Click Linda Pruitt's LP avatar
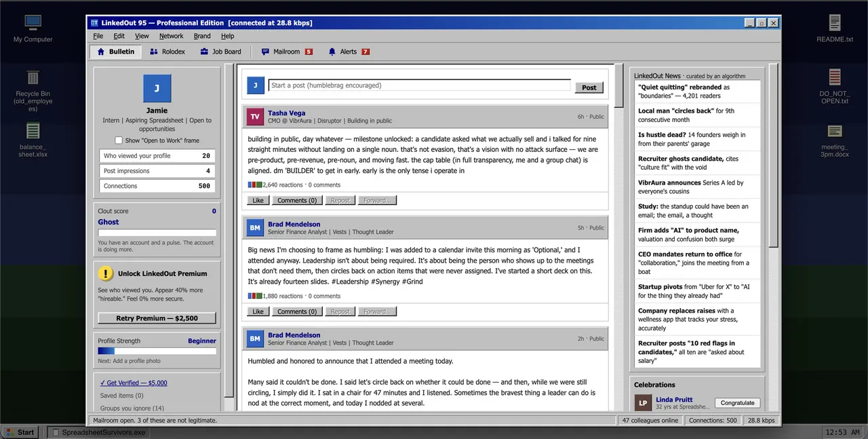The height and width of the screenshot is (439, 868). coord(643,403)
